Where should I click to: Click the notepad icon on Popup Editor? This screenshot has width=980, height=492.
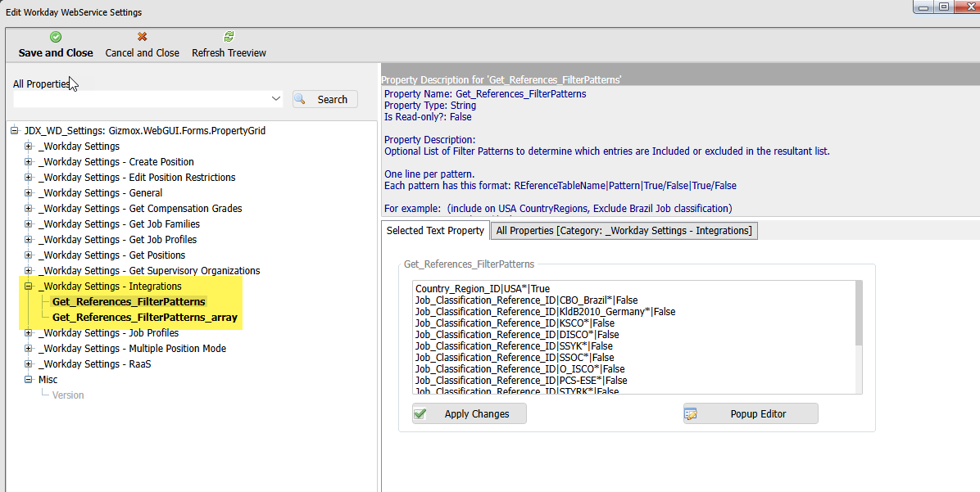tap(691, 414)
